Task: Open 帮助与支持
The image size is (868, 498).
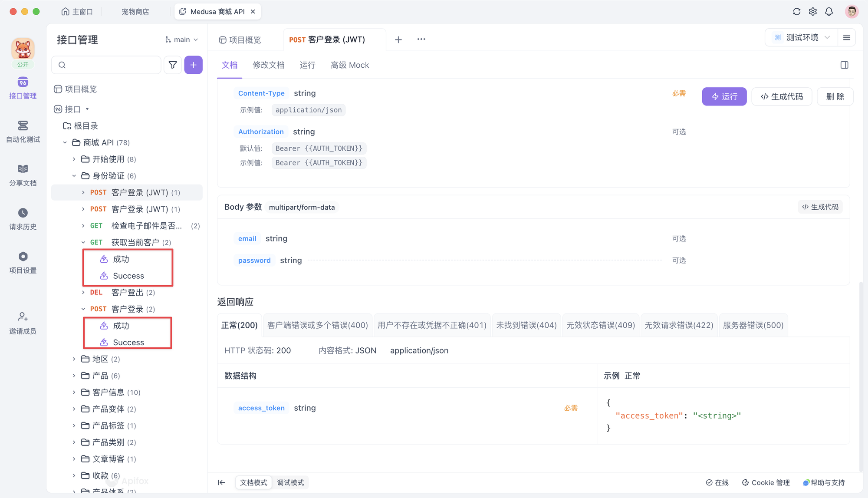Action: [x=824, y=482]
